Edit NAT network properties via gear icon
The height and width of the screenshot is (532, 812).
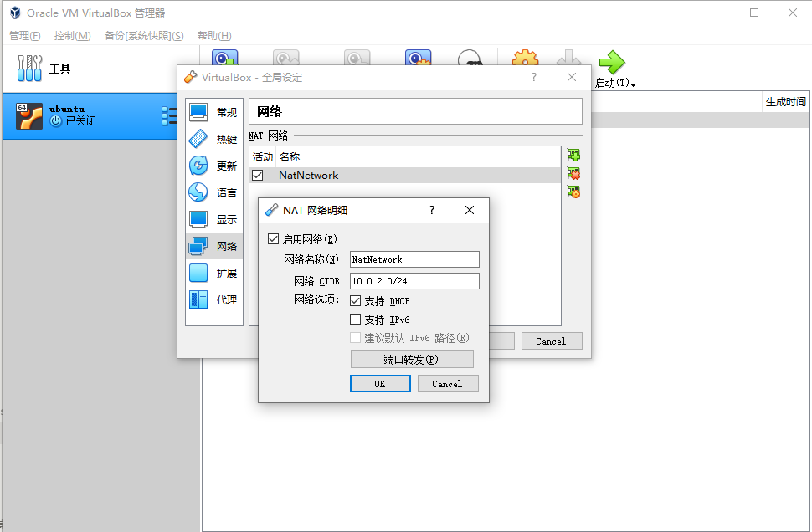tap(573, 191)
